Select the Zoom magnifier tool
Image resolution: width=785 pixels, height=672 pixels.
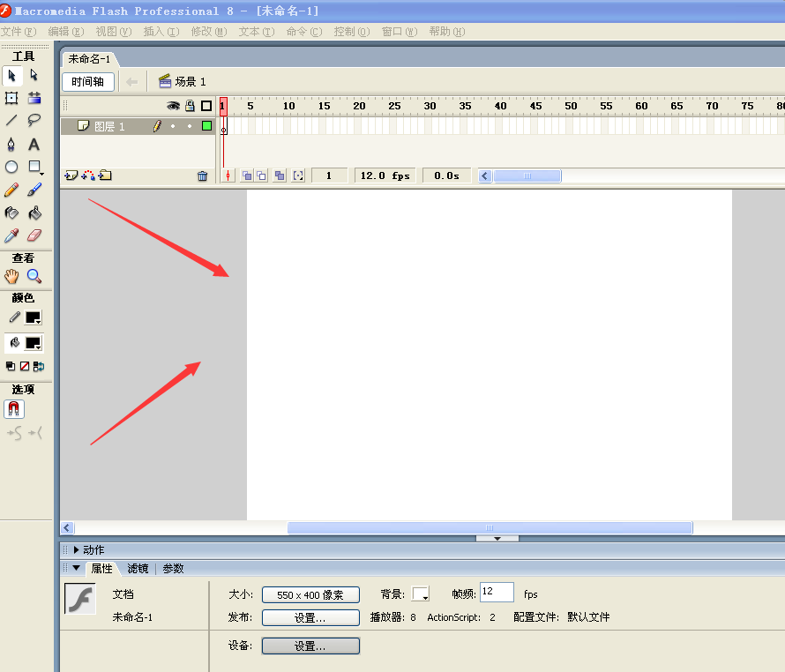pos(34,276)
